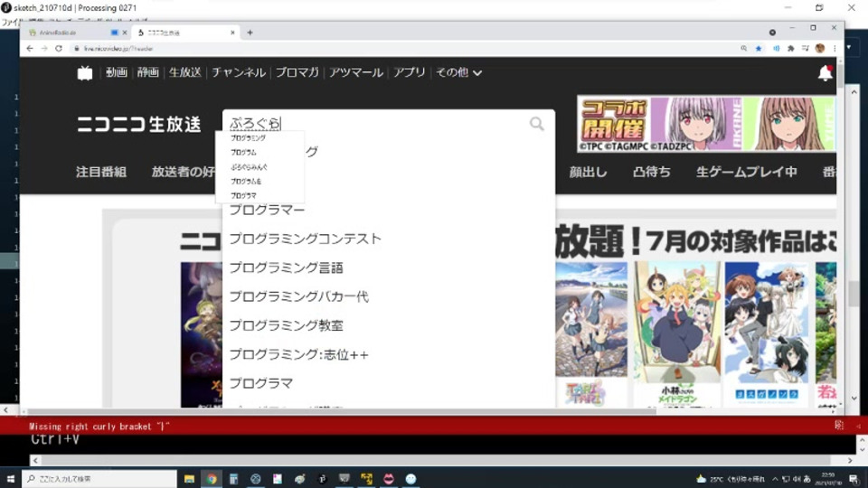The height and width of the screenshot is (488, 868).
Task: Open the Chrome profile avatar
Action: pos(820,49)
